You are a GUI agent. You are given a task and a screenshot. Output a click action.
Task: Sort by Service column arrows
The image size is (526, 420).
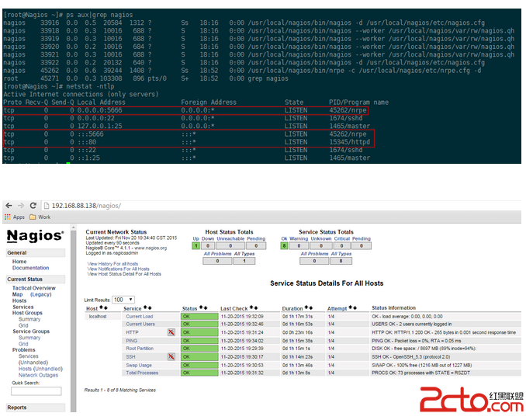coord(147,308)
